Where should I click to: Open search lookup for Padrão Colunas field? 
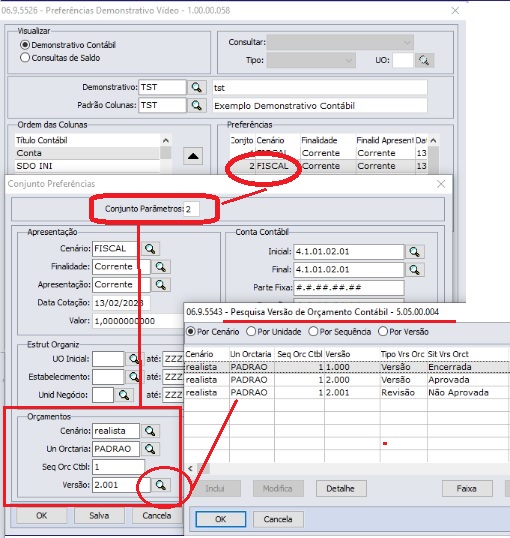point(197,105)
